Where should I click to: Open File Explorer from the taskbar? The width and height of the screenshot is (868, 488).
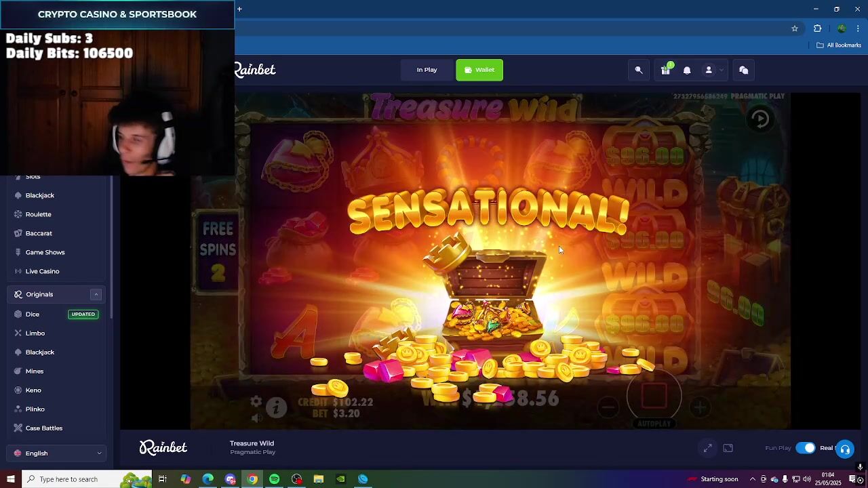pyautogui.click(x=319, y=479)
